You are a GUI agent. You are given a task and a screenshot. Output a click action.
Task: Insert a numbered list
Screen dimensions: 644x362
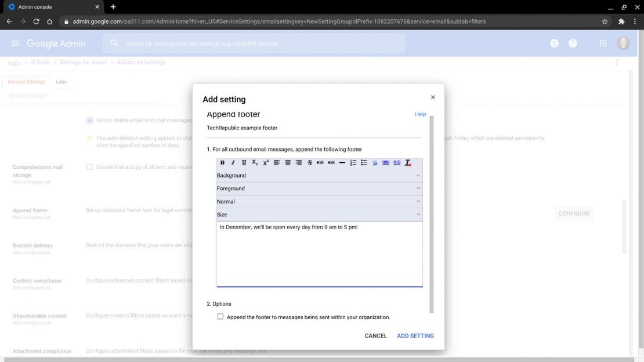[353, 162]
